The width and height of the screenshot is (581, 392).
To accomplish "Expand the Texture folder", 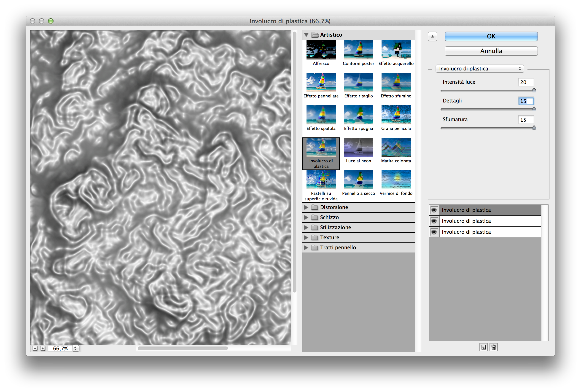I will tap(306, 237).
